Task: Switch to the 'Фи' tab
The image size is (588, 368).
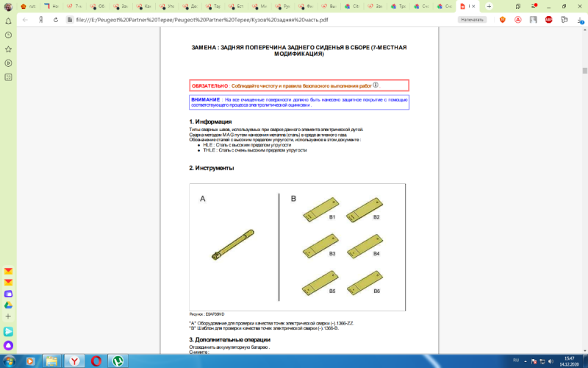Action: (x=306, y=7)
